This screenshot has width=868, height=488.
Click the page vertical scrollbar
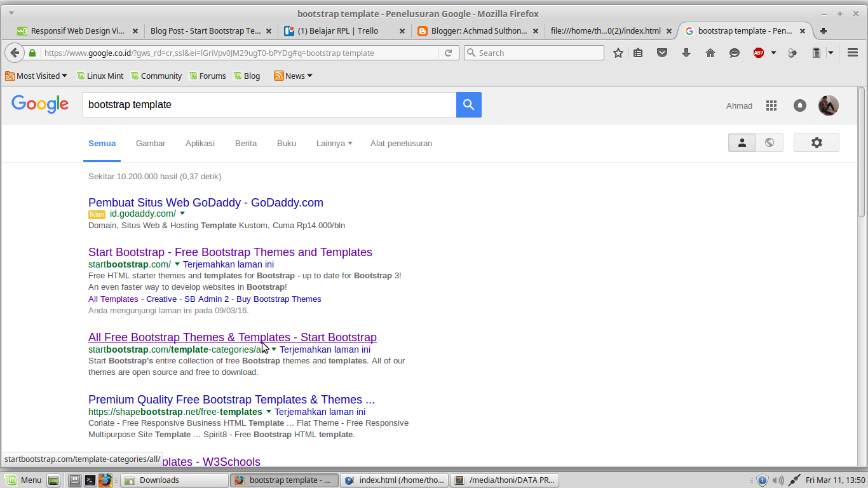point(862,152)
